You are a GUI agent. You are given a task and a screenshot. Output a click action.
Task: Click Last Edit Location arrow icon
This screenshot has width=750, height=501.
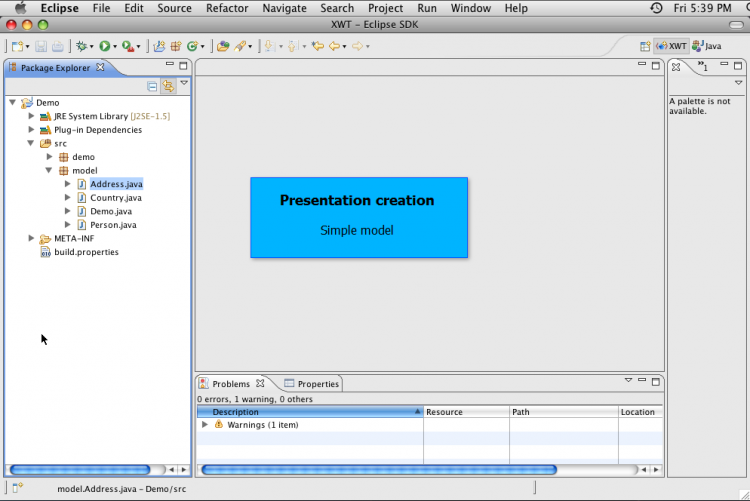pyautogui.click(x=317, y=46)
